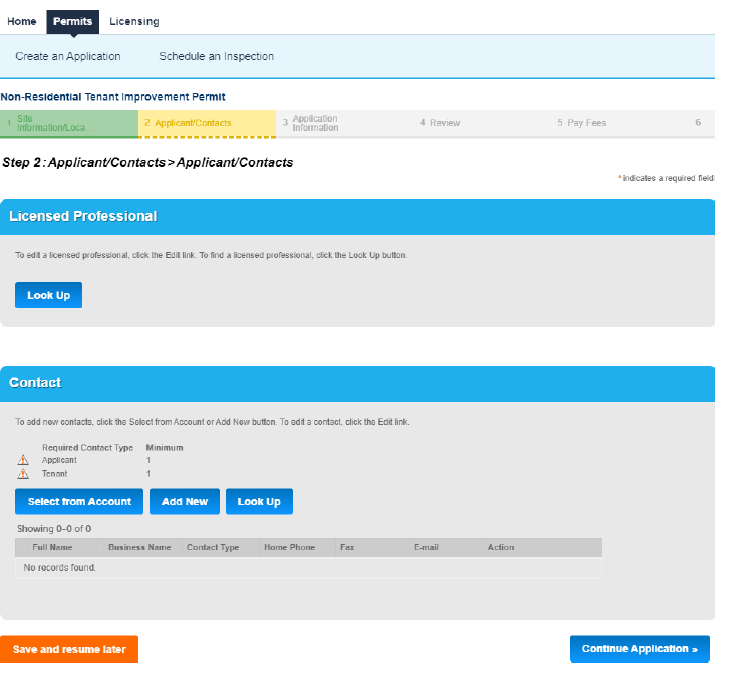The height and width of the screenshot is (677, 749).
Task: Select the Permits tab
Action: [x=72, y=21]
